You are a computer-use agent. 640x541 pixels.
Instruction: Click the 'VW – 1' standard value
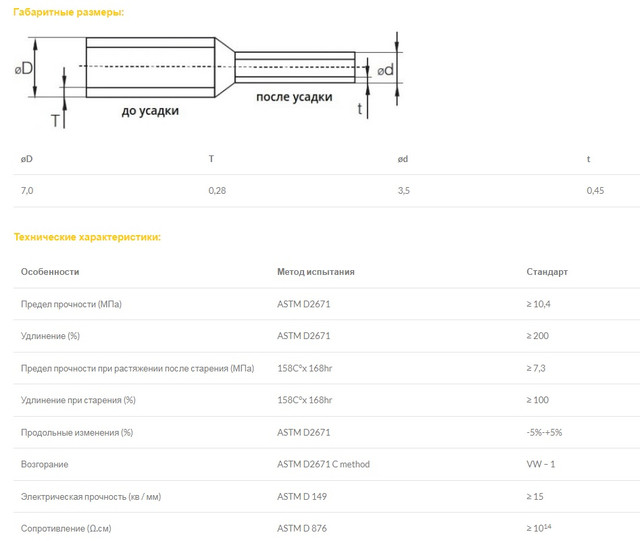(543, 464)
